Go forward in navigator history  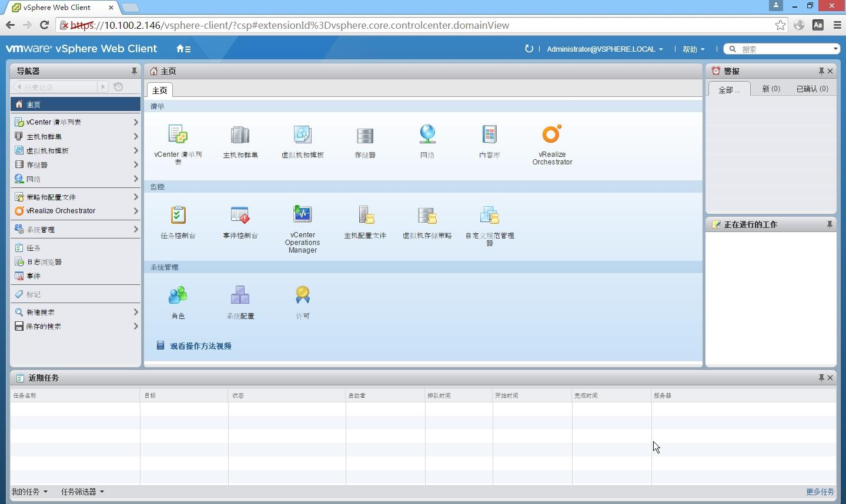coord(103,87)
